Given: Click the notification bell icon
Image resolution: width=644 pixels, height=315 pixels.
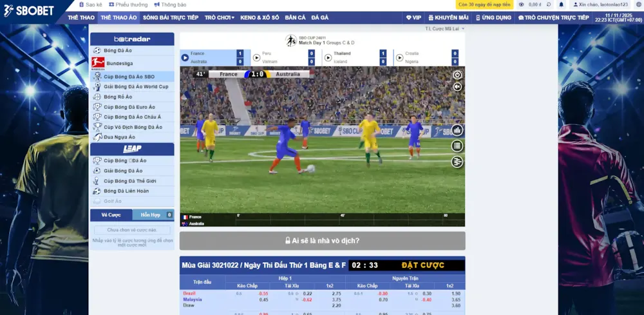Looking at the screenshot, I should pos(561,5).
